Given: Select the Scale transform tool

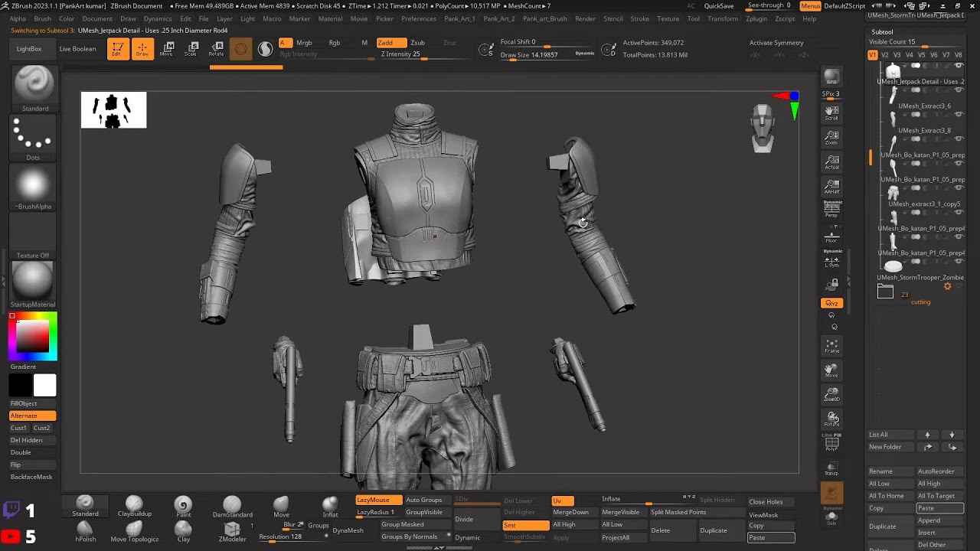Looking at the screenshot, I should [x=191, y=49].
